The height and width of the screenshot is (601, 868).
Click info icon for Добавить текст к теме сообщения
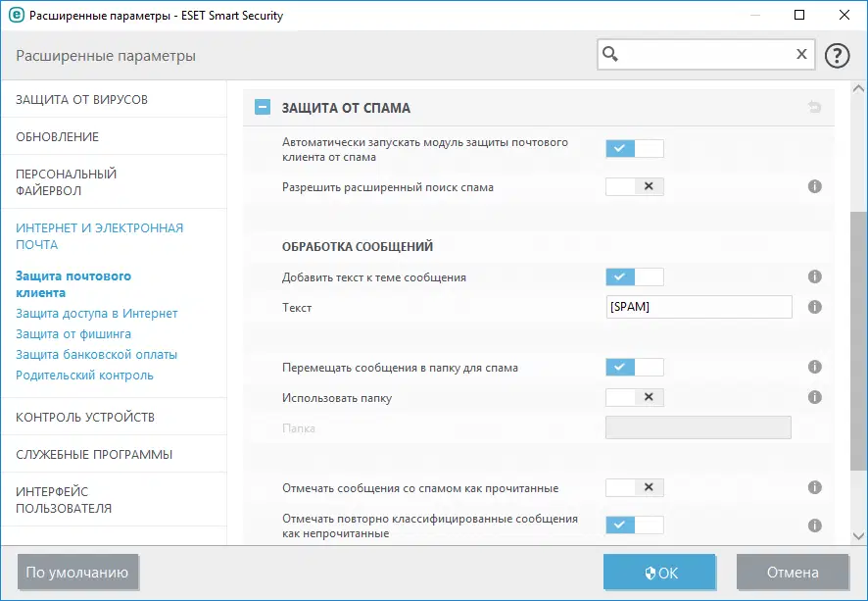tap(814, 276)
